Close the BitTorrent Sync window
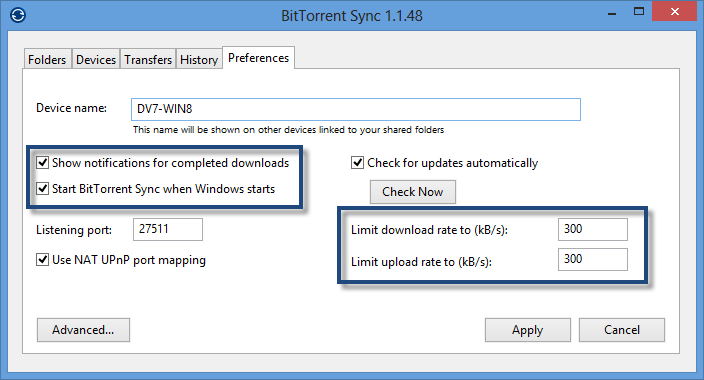The height and width of the screenshot is (380, 704). (674, 12)
